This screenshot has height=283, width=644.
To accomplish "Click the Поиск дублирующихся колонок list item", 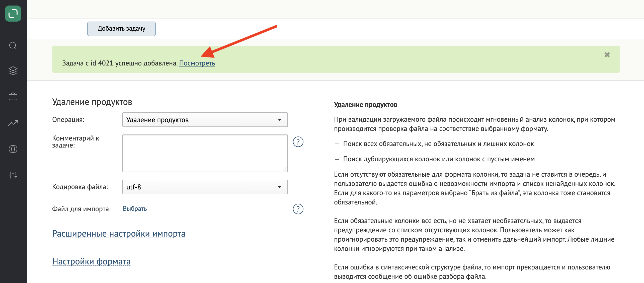I will tap(439, 159).
